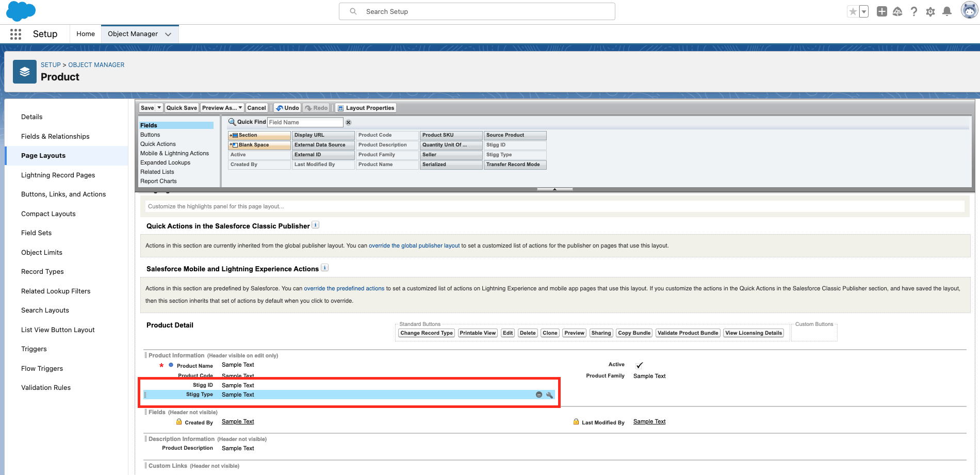The width and height of the screenshot is (980, 475).
Task: Click the Last Modified By lock icon
Action: pos(576,422)
